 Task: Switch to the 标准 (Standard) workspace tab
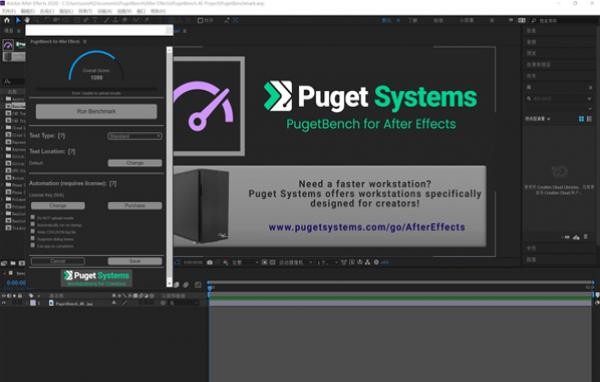[438, 20]
